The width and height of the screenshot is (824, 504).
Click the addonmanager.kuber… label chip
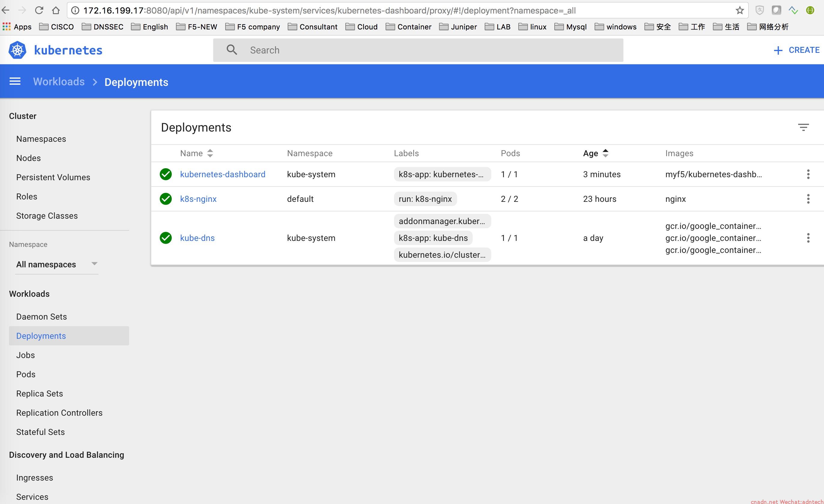click(442, 221)
